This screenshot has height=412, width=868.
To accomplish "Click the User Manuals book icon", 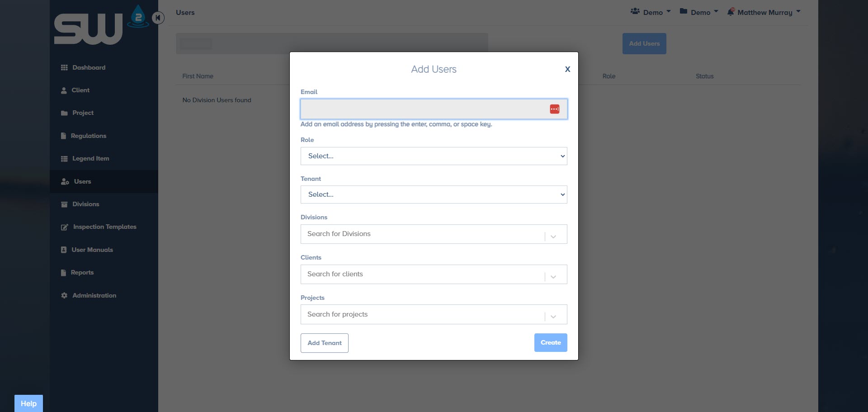I will point(64,250).
